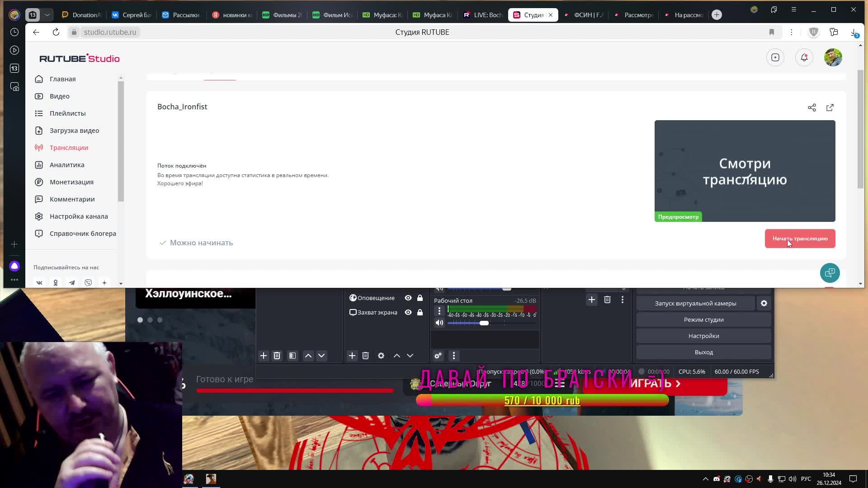Open the support chat bubble button
This screenshot has height=488, width=868.
tap(830, 273)
